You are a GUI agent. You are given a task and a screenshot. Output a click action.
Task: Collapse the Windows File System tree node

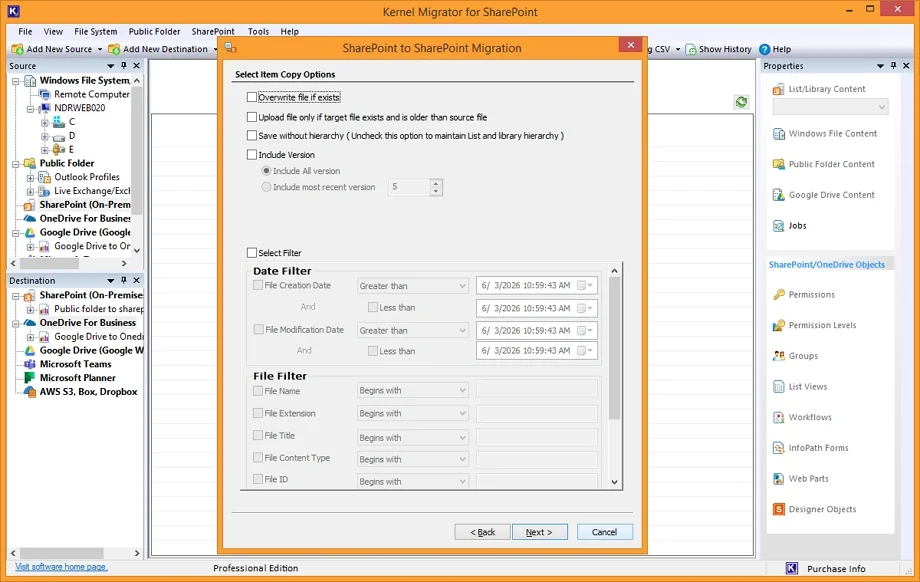[16, 81]
